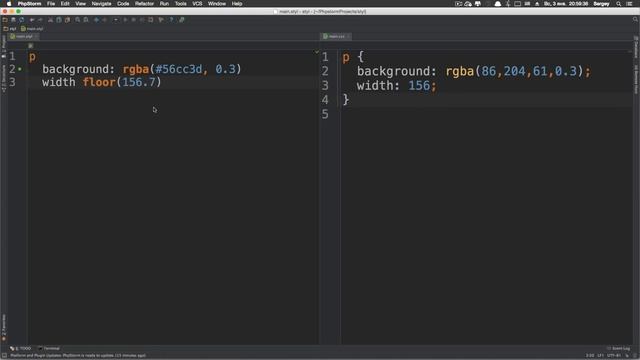Click the Debug toolbar icon
Screen dimensions: 640x360
click(133, 20)
